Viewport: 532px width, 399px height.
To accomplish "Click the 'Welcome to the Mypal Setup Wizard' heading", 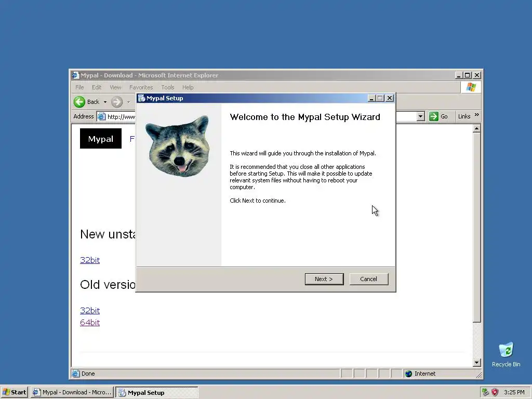I will pos(304,117).
